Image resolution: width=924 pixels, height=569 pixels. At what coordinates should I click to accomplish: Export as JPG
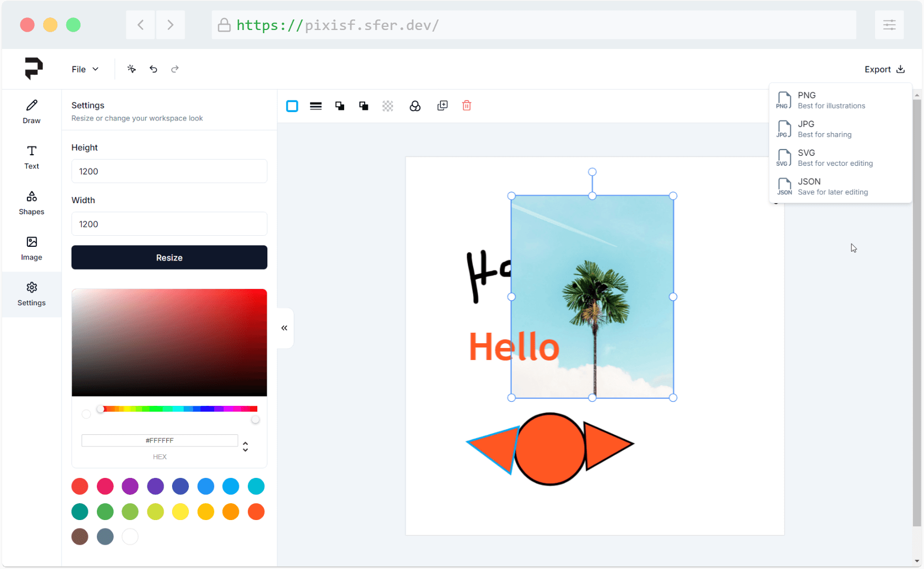tap(840, 129)
